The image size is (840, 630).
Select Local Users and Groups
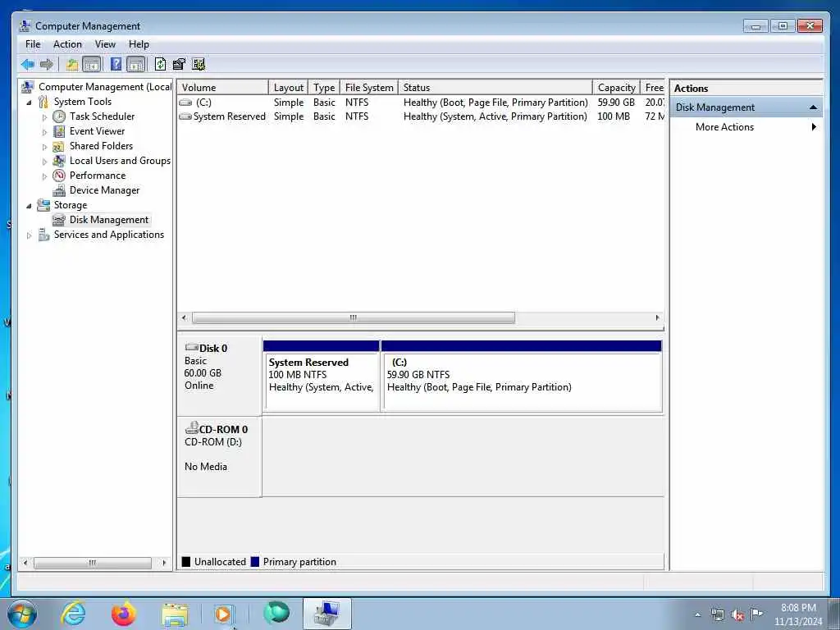coord(120,161)
